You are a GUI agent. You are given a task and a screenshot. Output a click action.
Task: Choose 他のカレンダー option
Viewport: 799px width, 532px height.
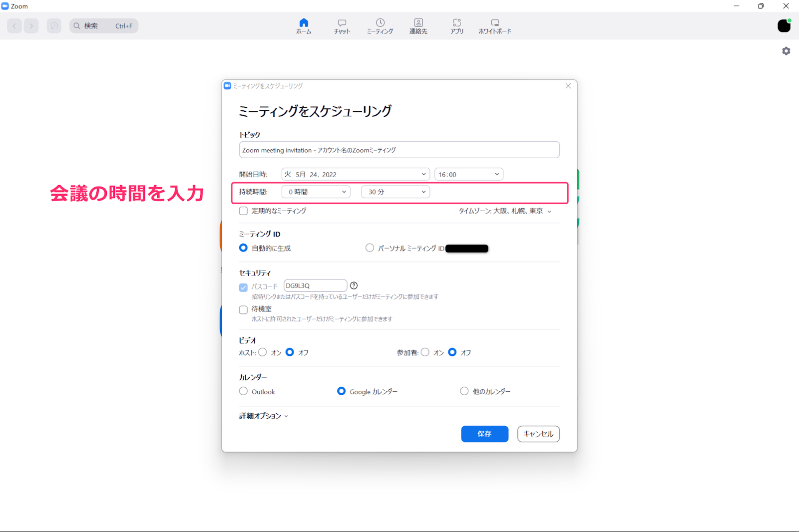pos(464,391)
